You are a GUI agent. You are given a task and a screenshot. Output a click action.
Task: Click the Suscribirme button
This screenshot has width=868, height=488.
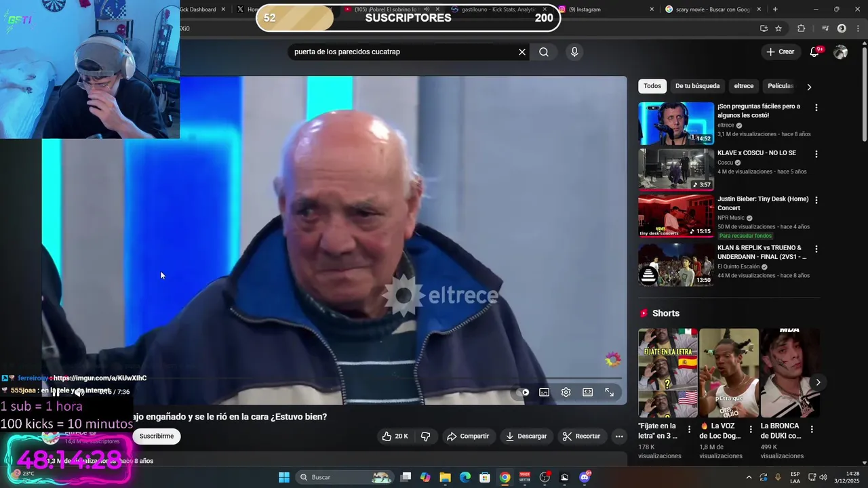[157, 436]
